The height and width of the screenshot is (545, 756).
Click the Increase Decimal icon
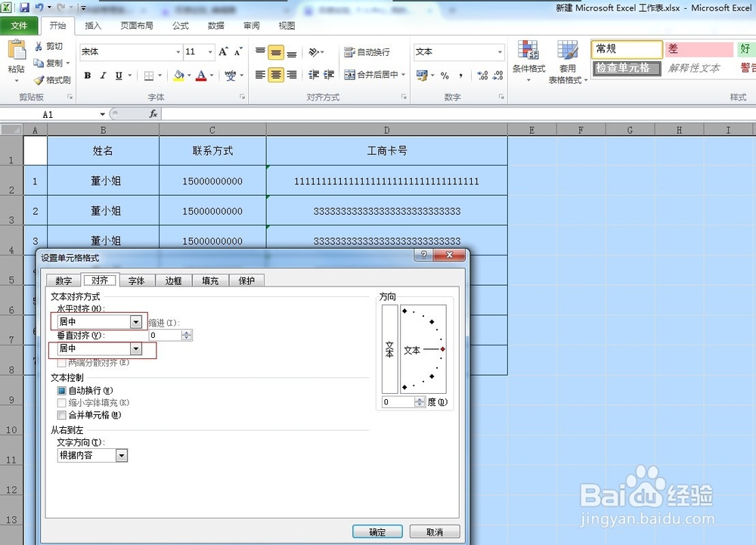click(x=484, y=76)
